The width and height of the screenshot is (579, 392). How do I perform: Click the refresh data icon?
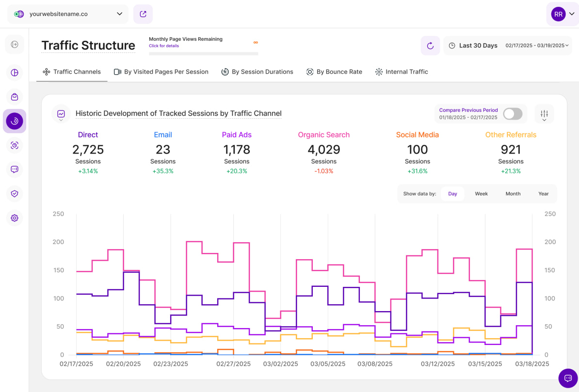coord(430,46)
